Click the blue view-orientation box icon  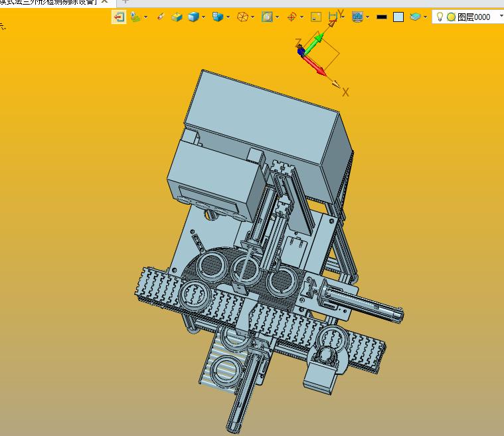point(218,17)
